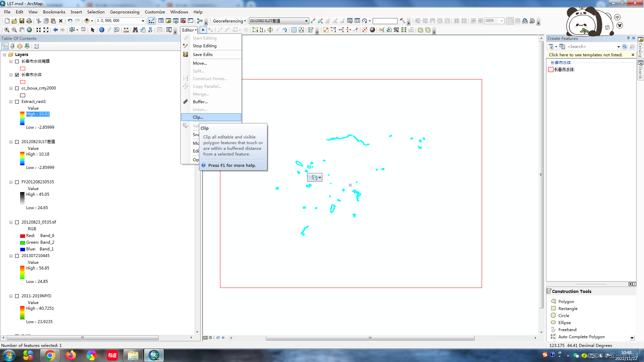Click Extract_rast1 color ramp swatch
Image resolution: width=644 pixels, height=362 pixels.
pyautogui.click(x=22, y=118)
